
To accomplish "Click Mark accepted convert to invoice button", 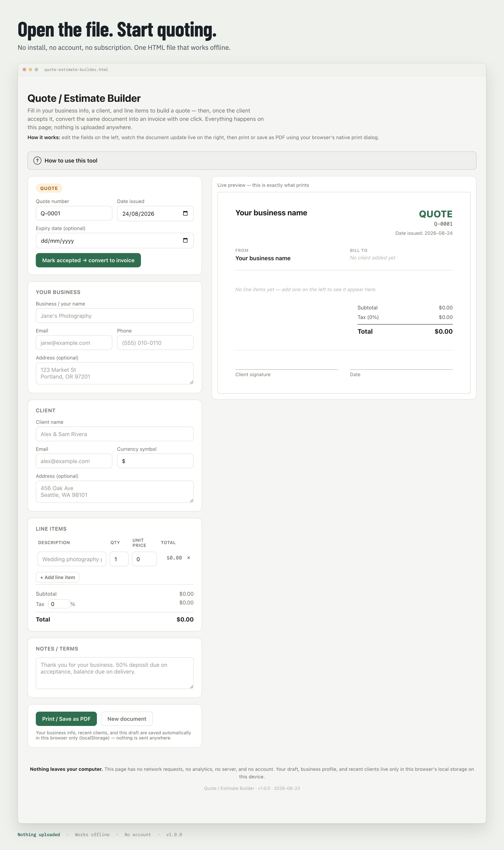I will coord(88,260).
